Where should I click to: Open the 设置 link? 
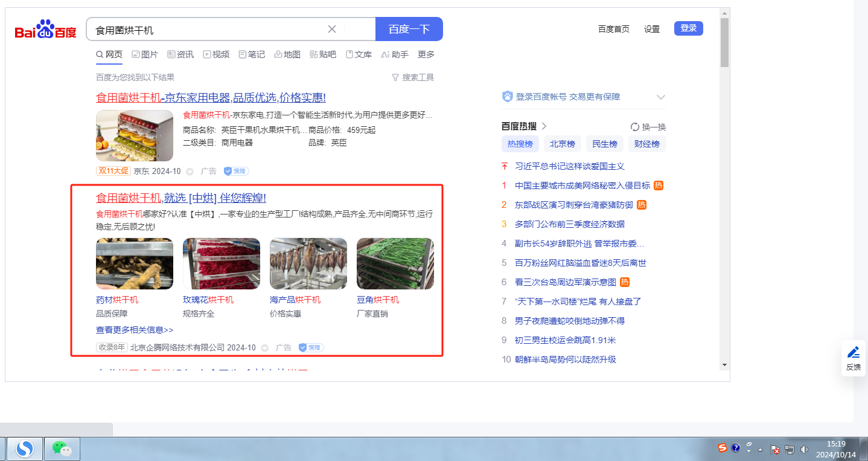coord(652,29)
